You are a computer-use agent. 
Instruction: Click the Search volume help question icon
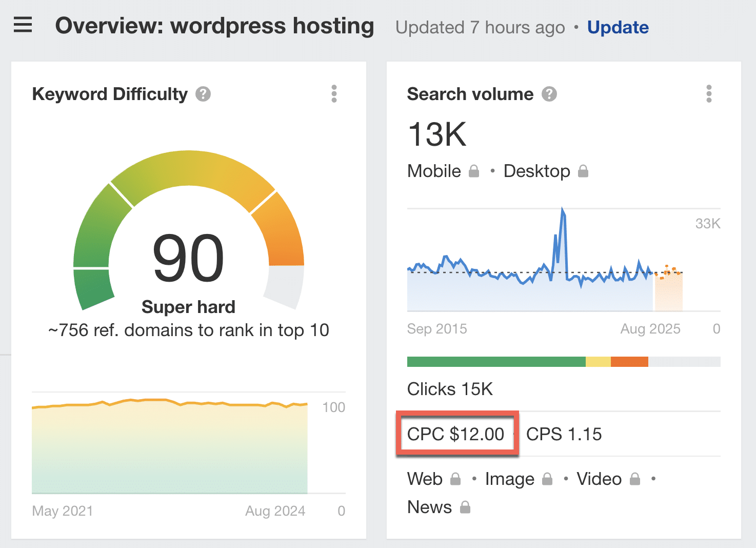point(549,94)
